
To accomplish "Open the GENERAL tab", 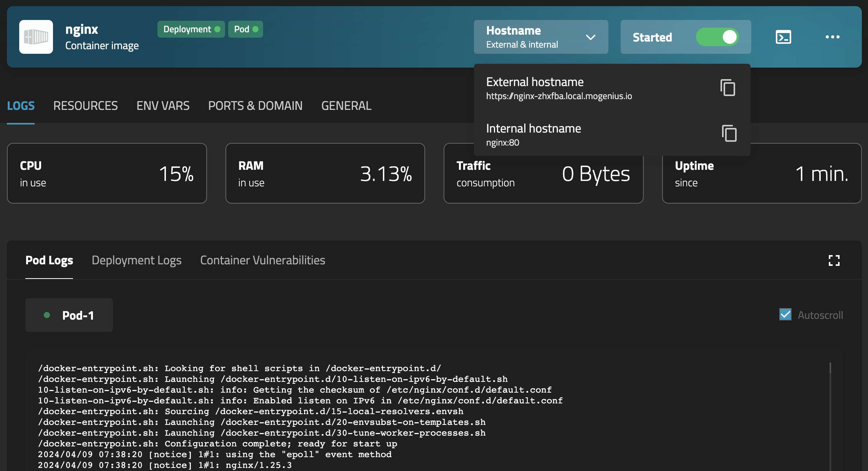I will coord(346,106).
